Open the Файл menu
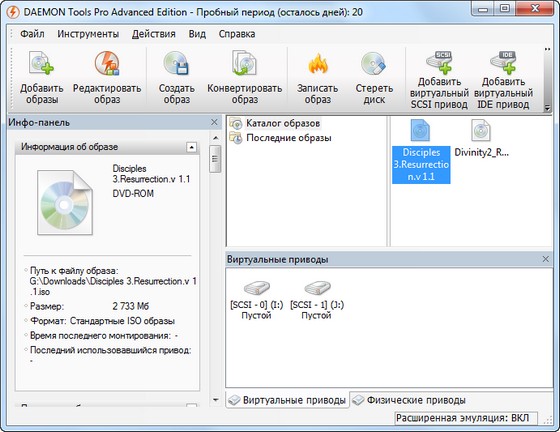 coord(32,34)
